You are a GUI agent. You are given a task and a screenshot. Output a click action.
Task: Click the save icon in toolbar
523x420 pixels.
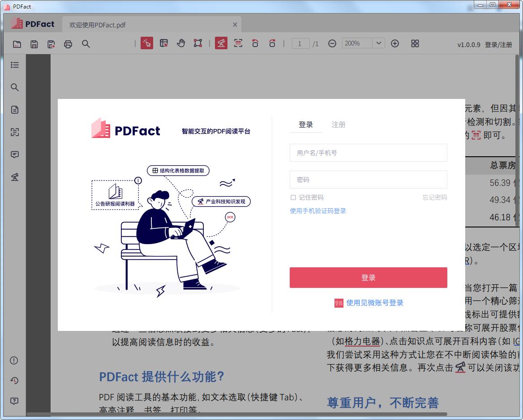tap(34, 44)
